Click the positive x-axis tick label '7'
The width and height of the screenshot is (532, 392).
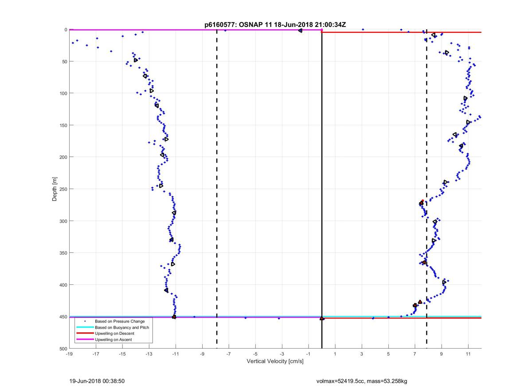click(415, 354)
